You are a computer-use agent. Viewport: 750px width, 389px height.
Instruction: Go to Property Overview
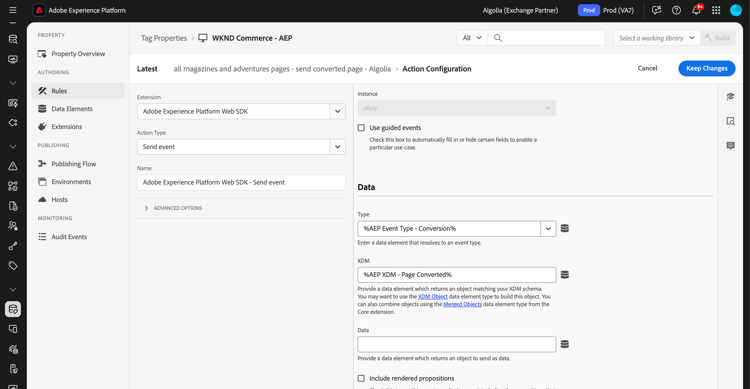[78, 54]
